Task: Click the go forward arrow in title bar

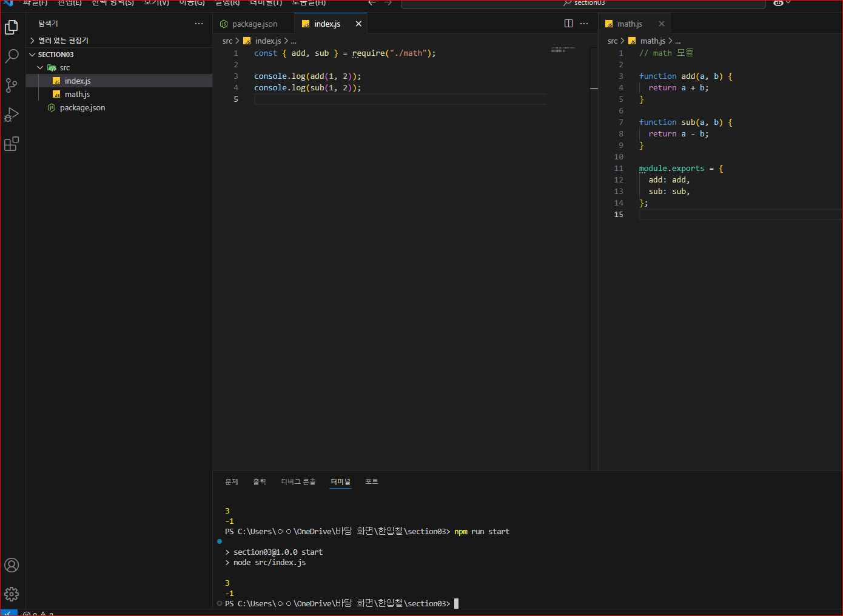Action: pyautogui.click(x=388, y=3)
